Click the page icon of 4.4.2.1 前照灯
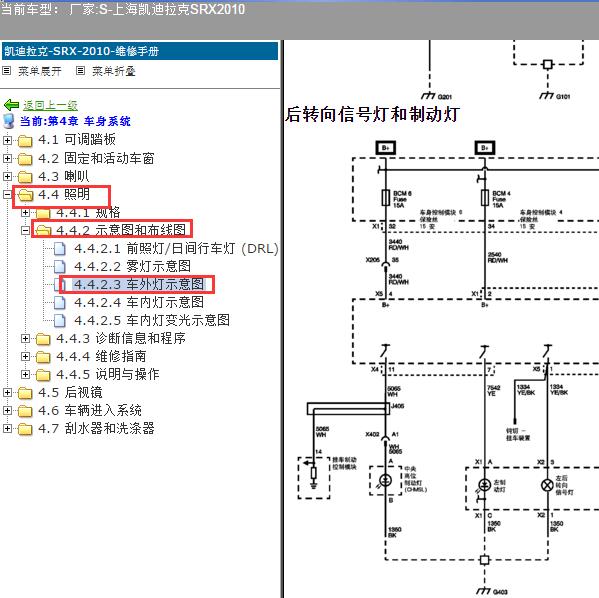Screen dimensions: 599x598 (60, 249)
